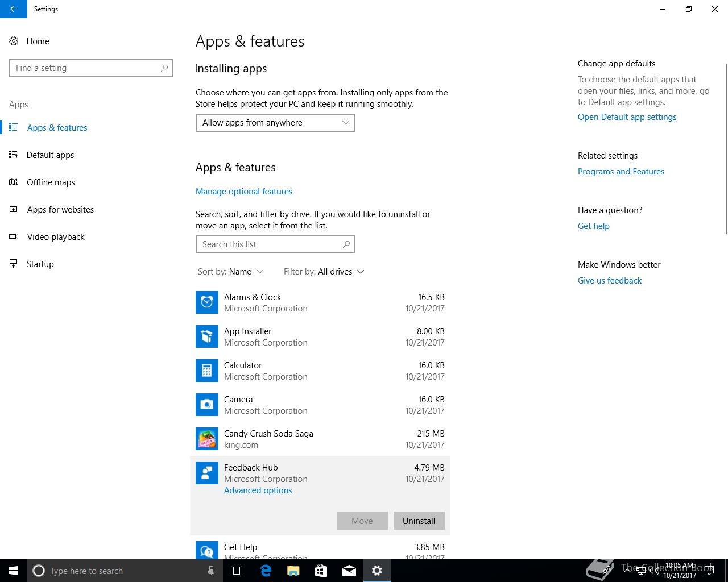728x582 pixels.
Task: Click the Video playback sidebar icon
Action: coord(14,236)
